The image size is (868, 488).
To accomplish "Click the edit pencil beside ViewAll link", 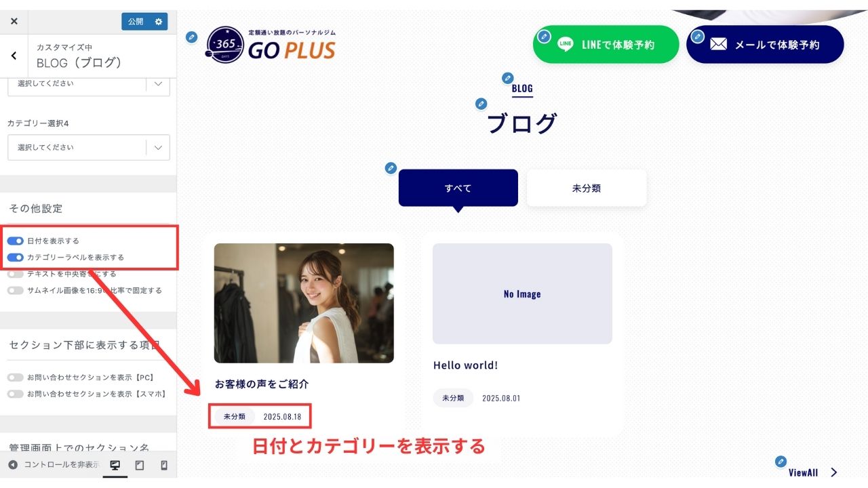I will (781, 462).
